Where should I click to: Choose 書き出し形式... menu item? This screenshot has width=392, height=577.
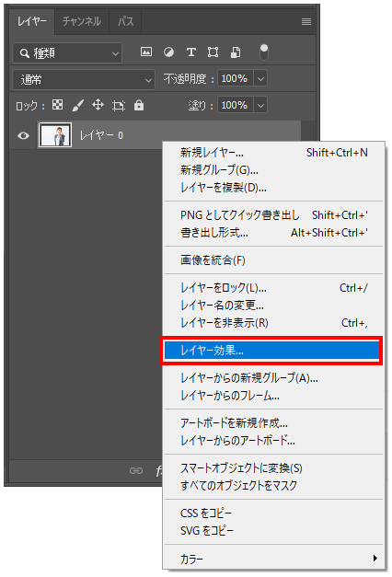(x=273, y=233)
